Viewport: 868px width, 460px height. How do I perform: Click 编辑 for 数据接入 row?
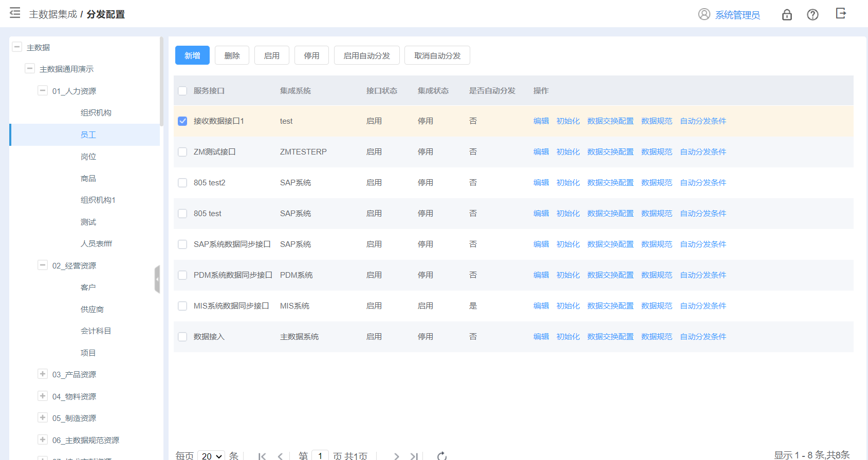[x=541, y=337]
